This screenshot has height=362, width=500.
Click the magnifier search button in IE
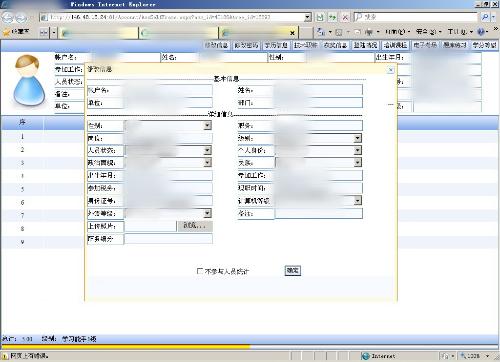(485, 17)
